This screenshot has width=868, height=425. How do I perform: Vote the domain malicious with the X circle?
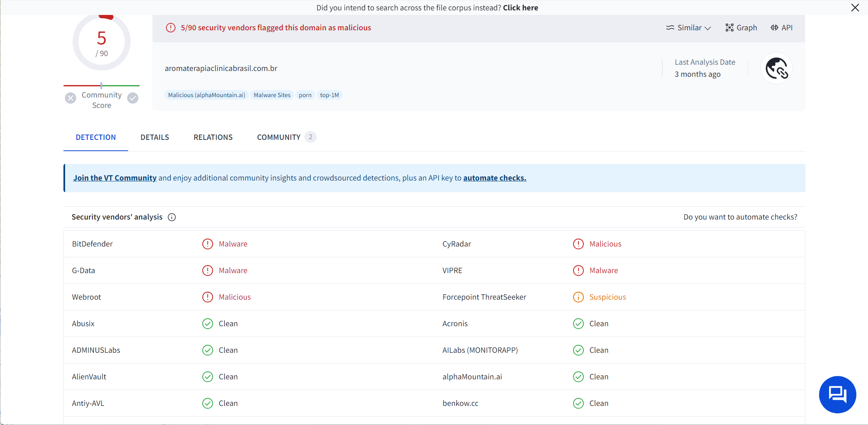click(x=70, y=98)
